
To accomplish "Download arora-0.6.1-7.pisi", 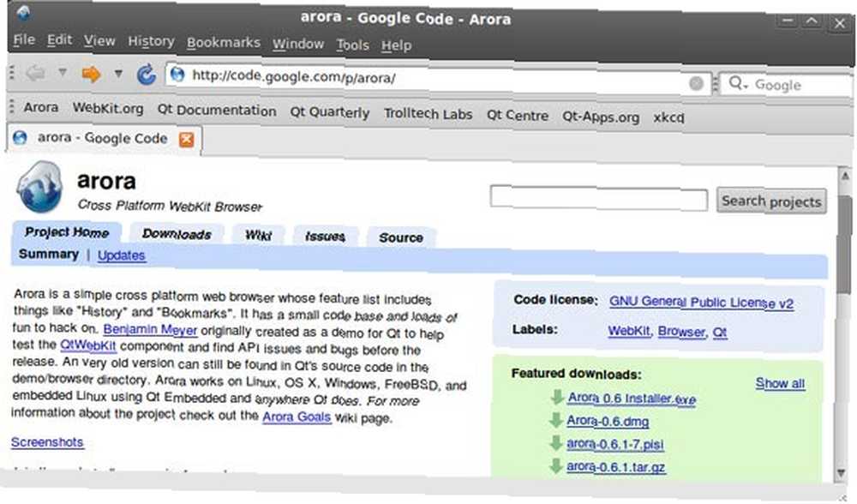I will point(615,444).
